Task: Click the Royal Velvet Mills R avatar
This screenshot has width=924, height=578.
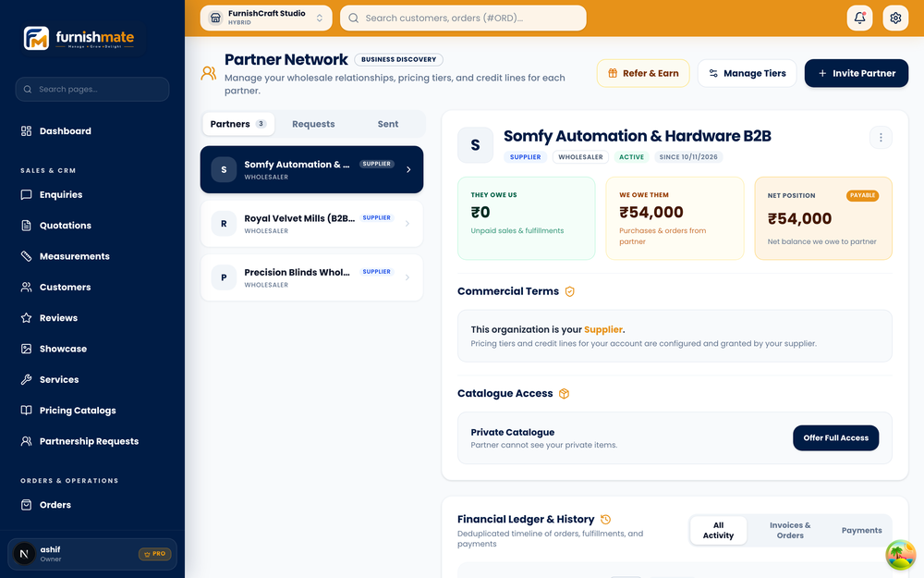Action: point(224,224)
